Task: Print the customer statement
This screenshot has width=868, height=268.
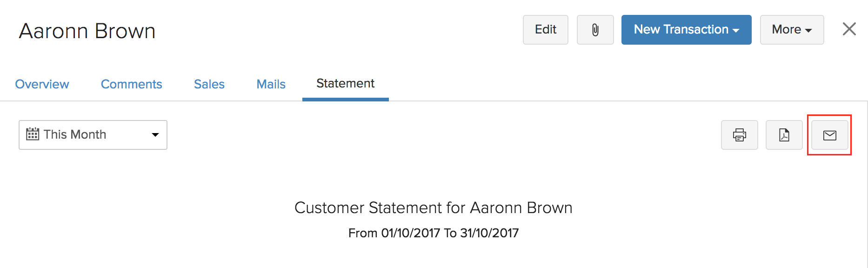Action: tap(739, 135)
